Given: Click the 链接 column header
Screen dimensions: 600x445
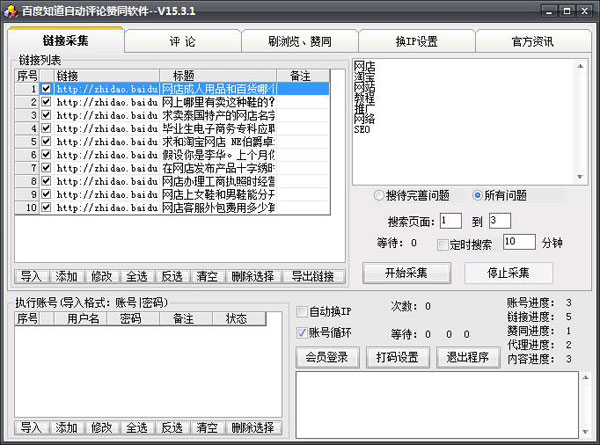Looking at the screenshot, I should [x=107, y=76].
